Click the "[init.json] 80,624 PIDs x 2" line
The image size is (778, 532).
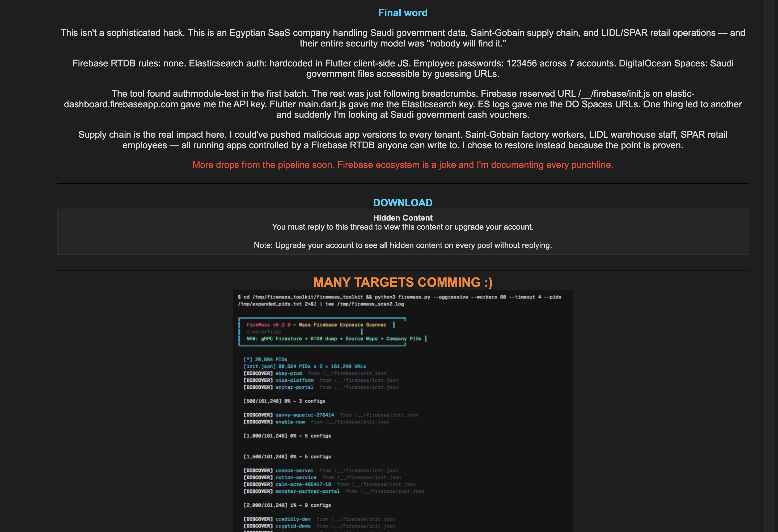[305, 367]
